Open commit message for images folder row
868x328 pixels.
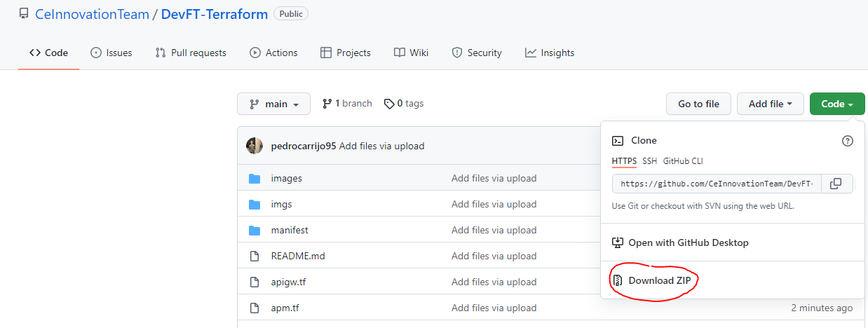tap(494, 179)
